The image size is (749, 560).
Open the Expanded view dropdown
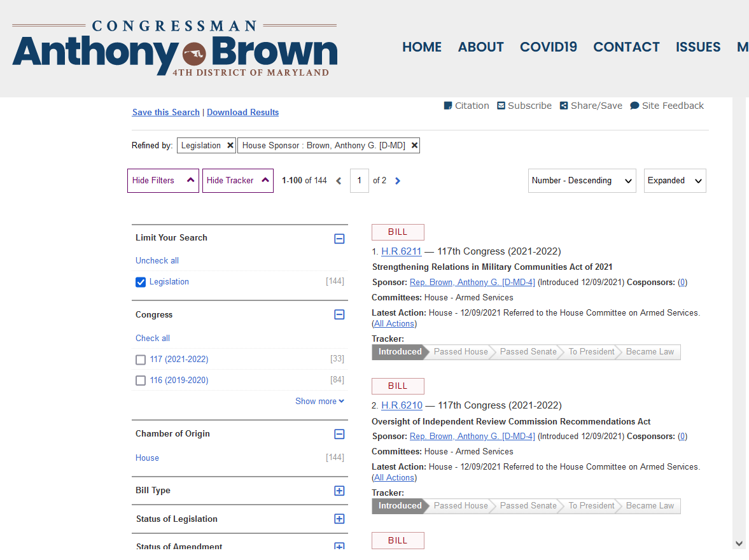pyautogui.click(x=675, y=181)
